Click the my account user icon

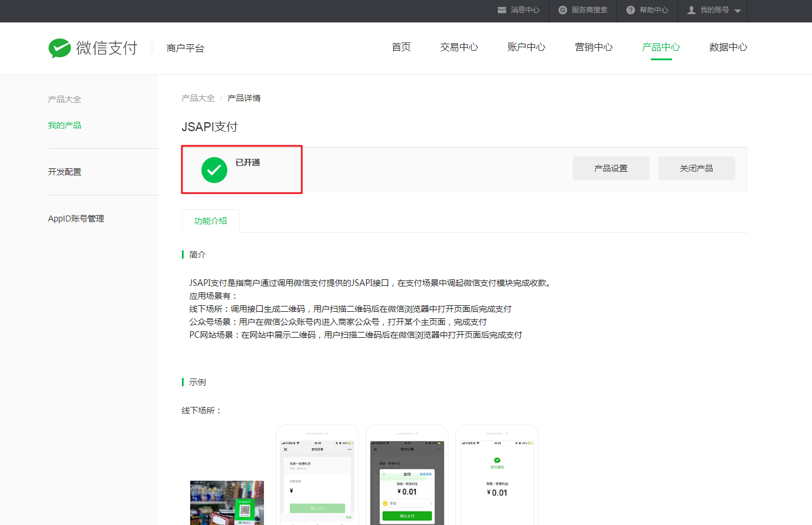click(x=692, y=10)
